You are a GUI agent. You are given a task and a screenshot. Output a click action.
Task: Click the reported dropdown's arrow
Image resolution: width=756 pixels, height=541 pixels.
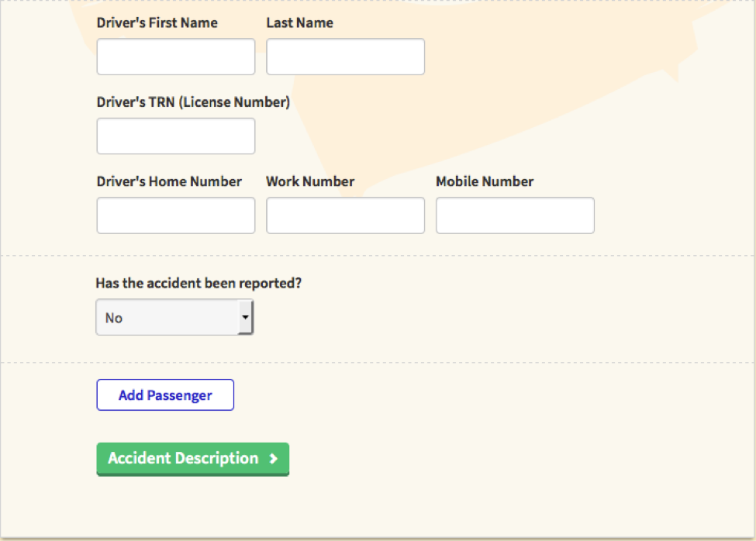pyautogui.click(x=245, y=318)
